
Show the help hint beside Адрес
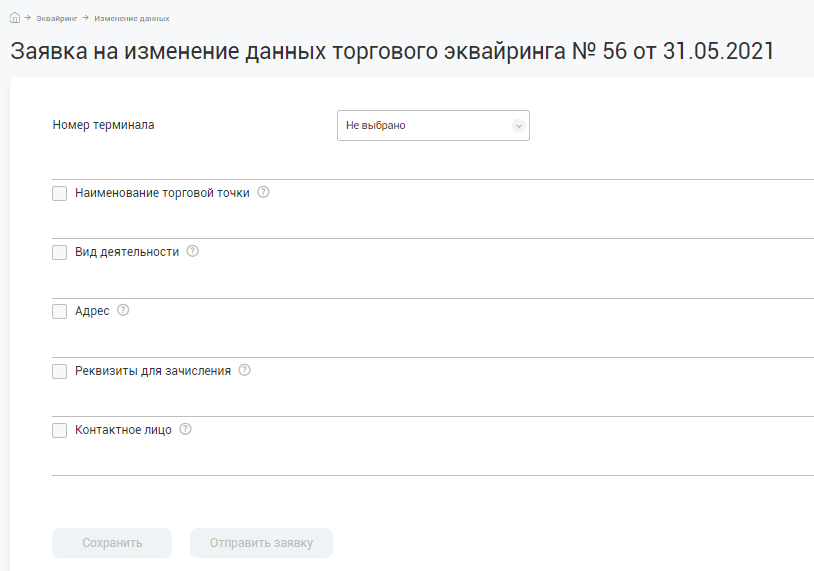coord(123,310)
